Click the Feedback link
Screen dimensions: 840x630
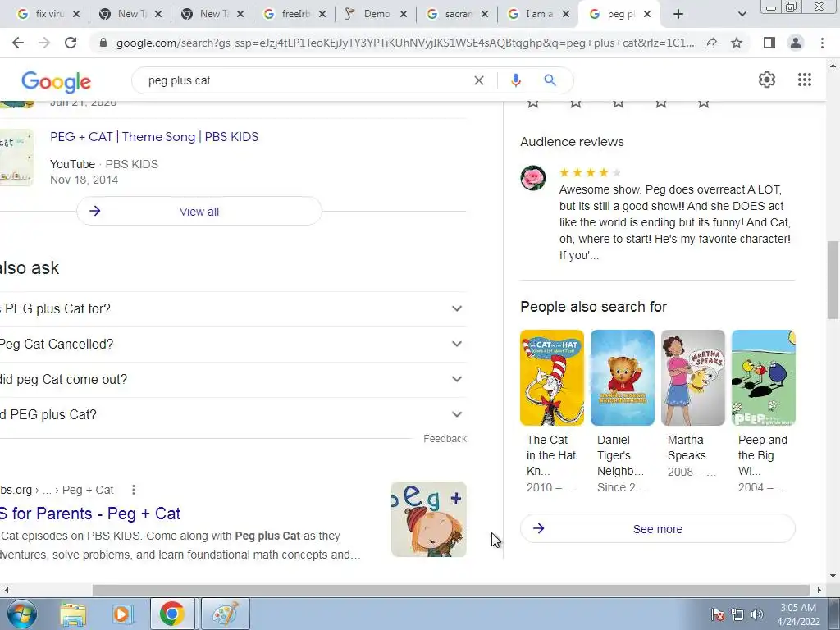tap(445, 439)
